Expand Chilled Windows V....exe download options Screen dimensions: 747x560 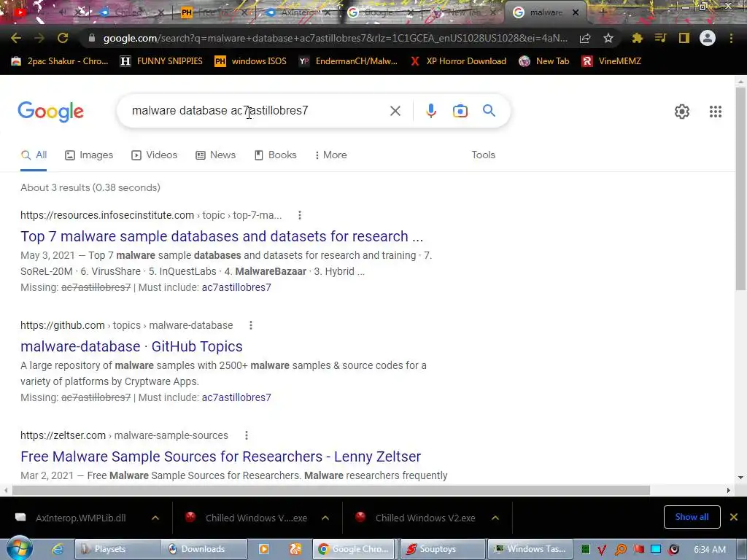(325, 518)
